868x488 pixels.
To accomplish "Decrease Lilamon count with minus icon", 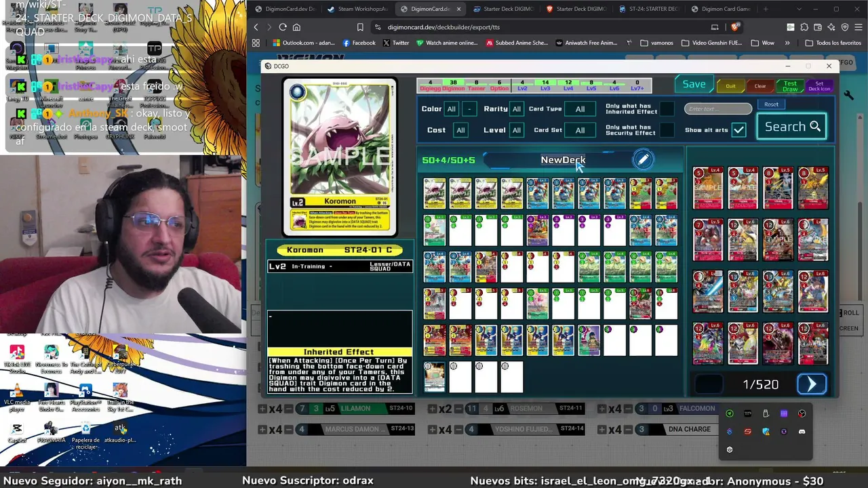I will 288,409.
